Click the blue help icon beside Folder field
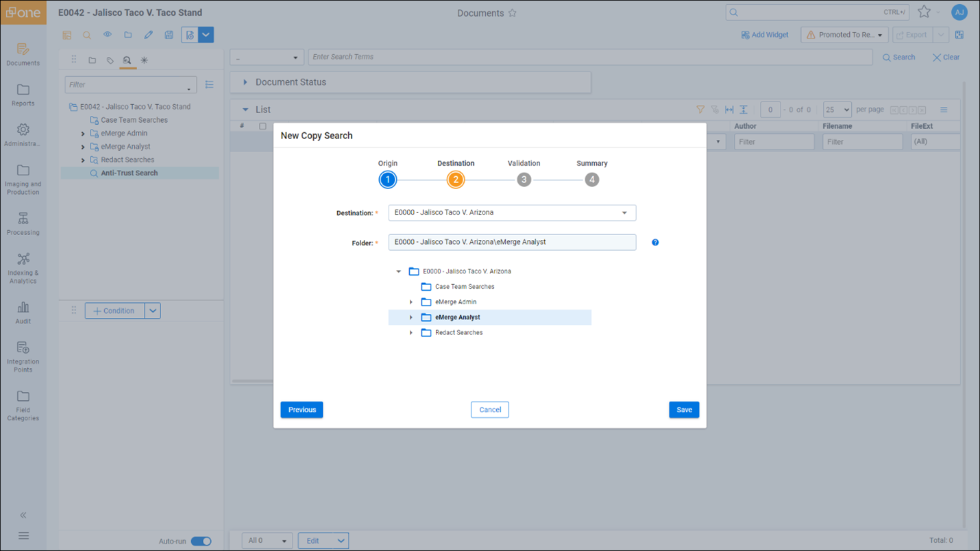Image resolution: width=980 pixels, height=551 pixels. [655, 243]
